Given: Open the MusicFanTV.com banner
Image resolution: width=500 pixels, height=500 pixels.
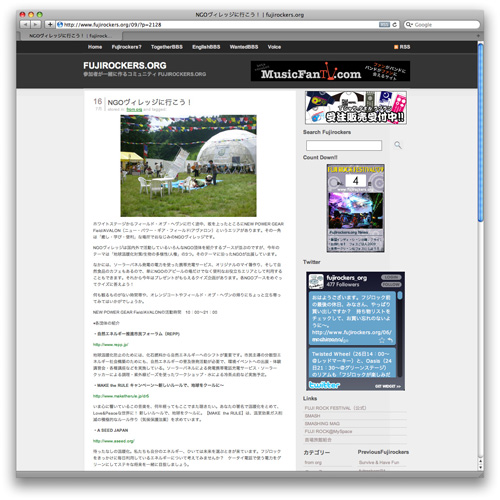Looking at the screenshot, I should click(330, 71).
